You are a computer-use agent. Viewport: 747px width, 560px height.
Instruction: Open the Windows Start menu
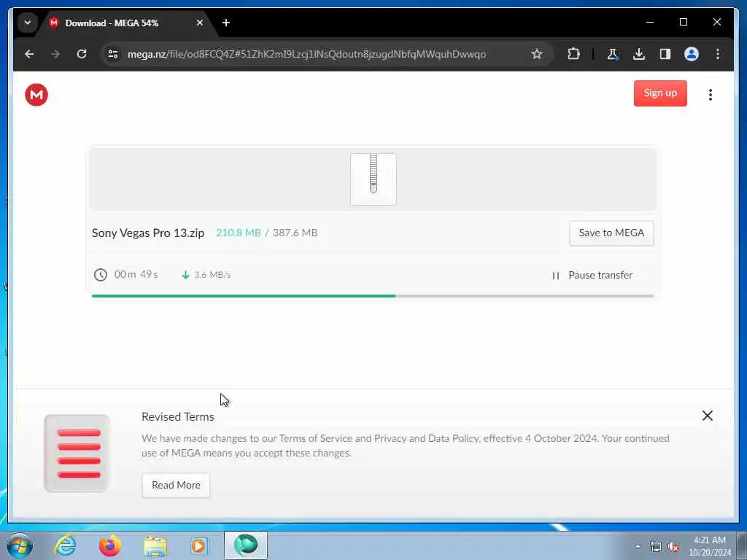20,545
